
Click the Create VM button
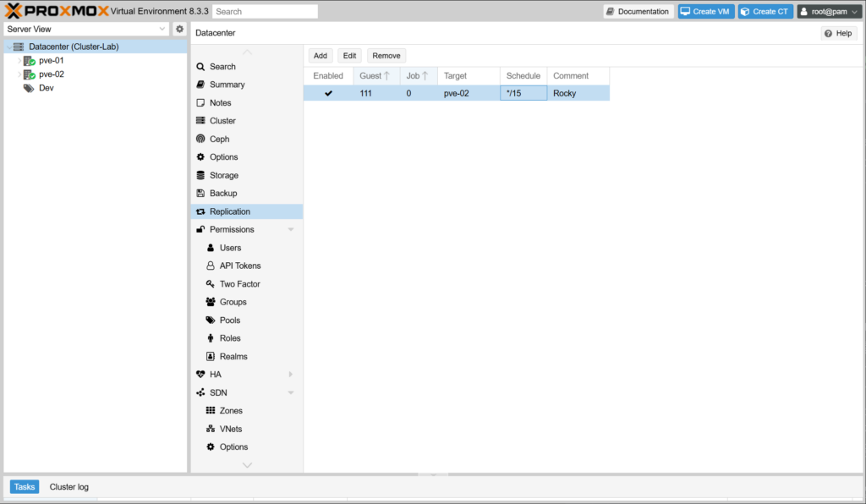click(x=706, y=12)
